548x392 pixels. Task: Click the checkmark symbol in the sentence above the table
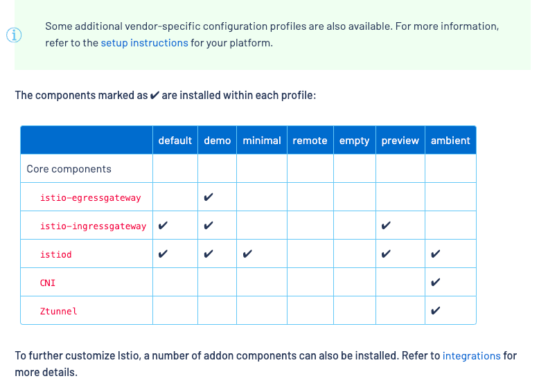(x=154, y=95)
